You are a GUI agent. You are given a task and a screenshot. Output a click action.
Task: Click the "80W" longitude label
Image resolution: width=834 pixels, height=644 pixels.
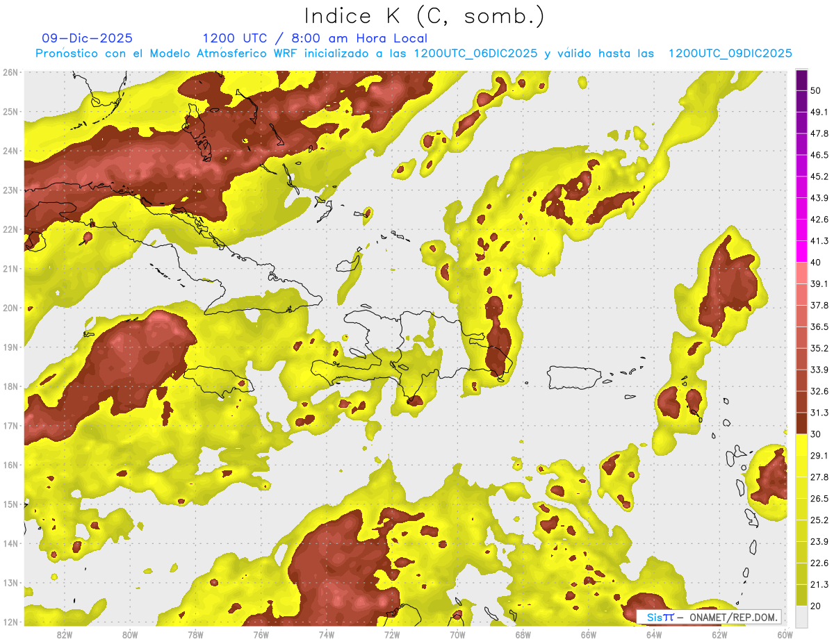130,634
